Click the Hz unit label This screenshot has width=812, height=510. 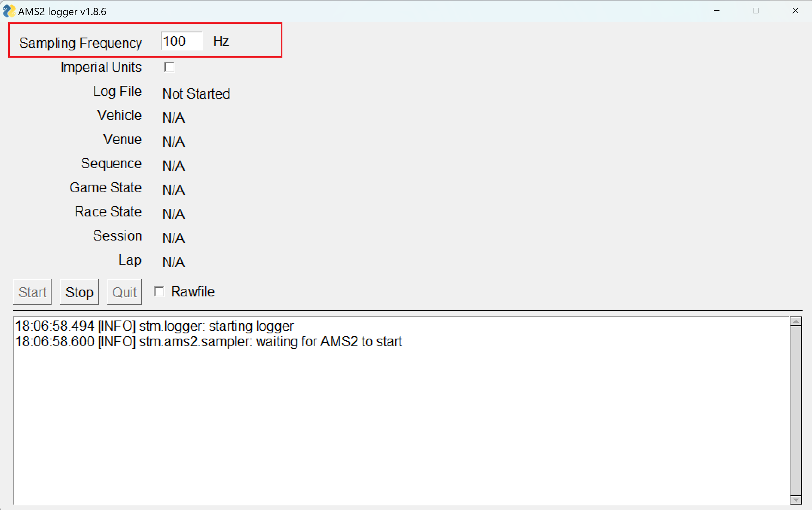click(x=221, y=42)
